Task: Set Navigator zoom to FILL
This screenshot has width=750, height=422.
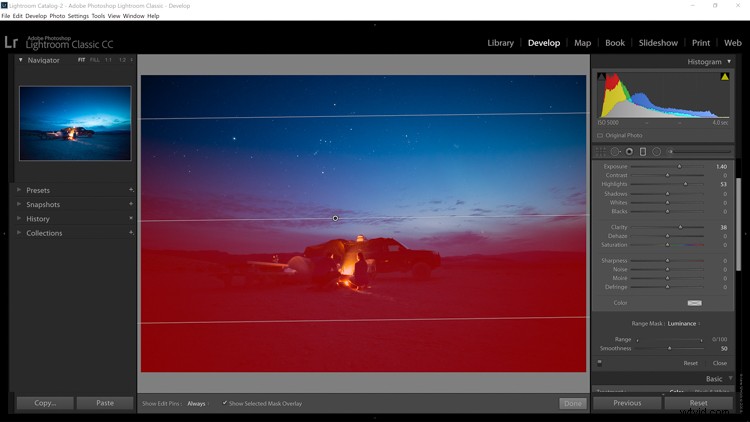Action: point(95,60)
